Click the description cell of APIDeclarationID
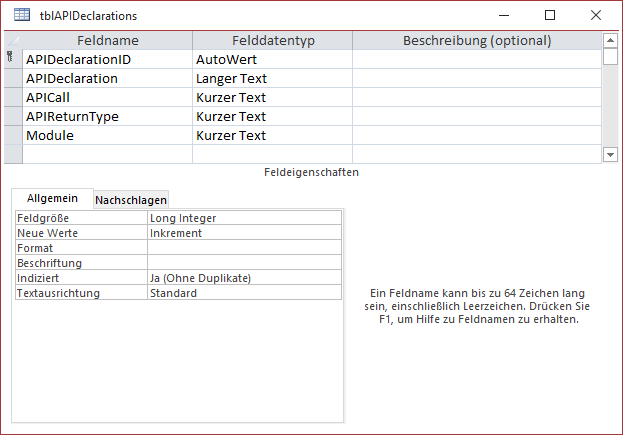Image resolution: width=623 pixels, height=435 pixels. point(477,59)
